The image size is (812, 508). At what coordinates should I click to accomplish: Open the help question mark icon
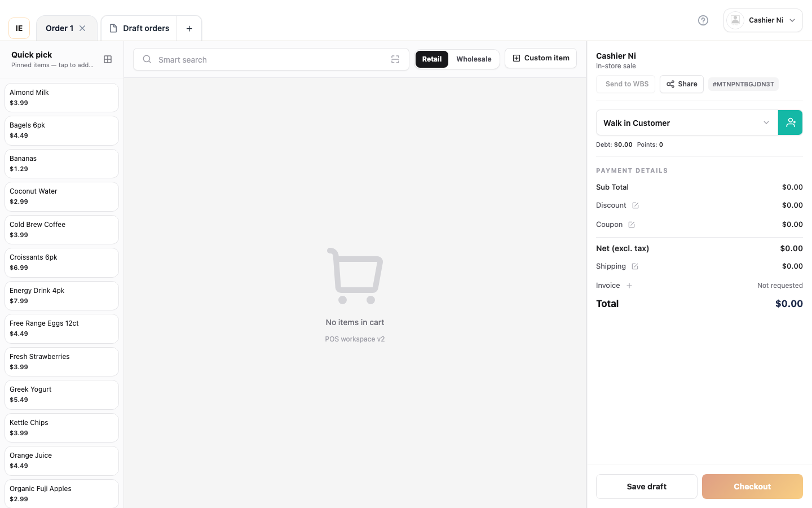click(703, 20)
